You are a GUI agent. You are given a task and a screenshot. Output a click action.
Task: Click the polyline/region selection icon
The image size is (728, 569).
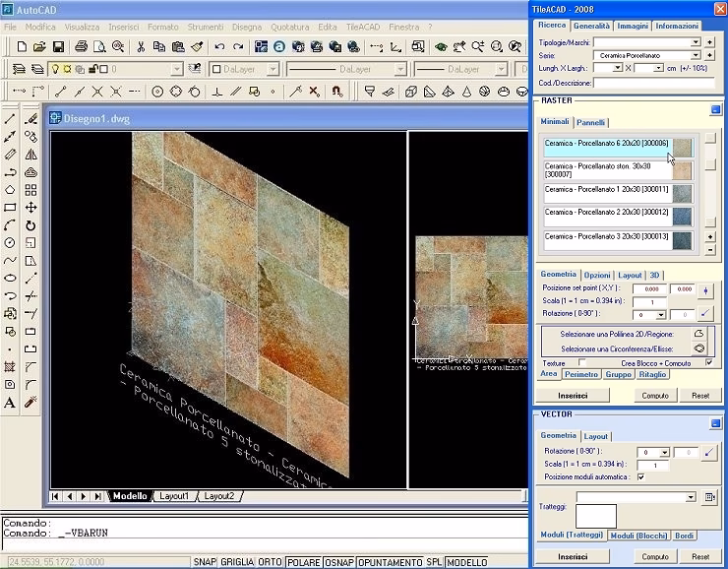point(698,334)
